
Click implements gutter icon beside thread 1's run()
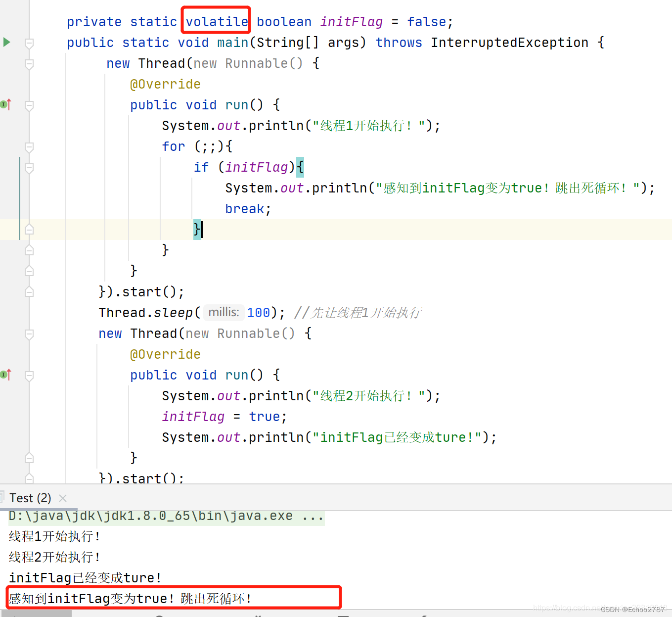pos(6,104)
